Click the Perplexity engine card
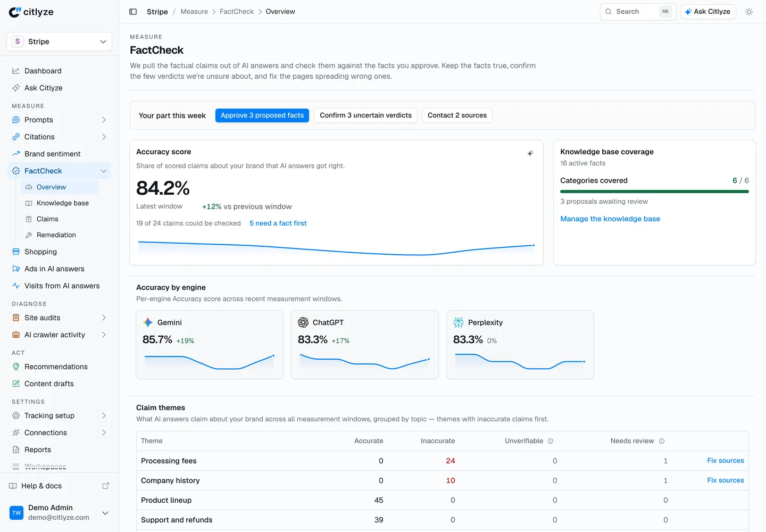Image resolution: width=766 pixels, height=532 pixels. coord(520,345)
